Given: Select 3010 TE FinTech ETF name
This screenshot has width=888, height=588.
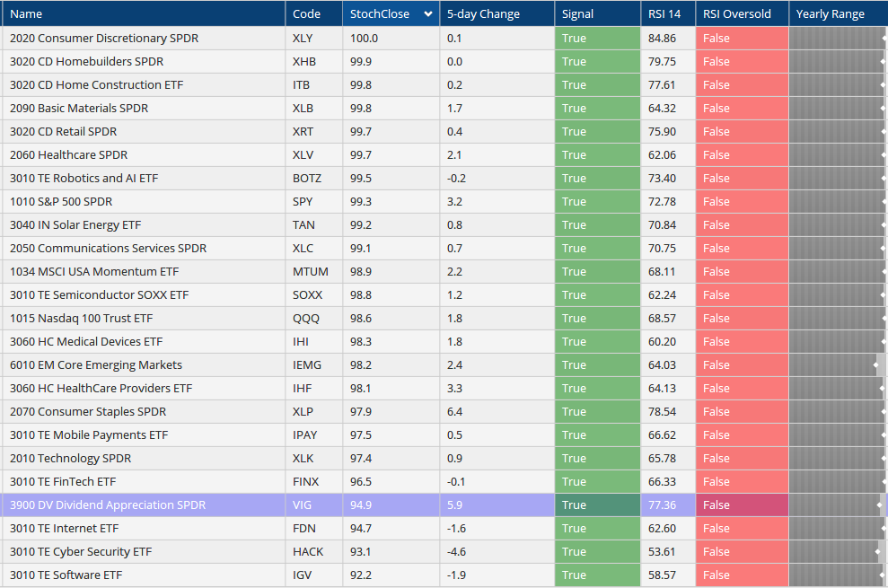Looking at the screenshot, I should pyautogui.click(x=63, y=481).
